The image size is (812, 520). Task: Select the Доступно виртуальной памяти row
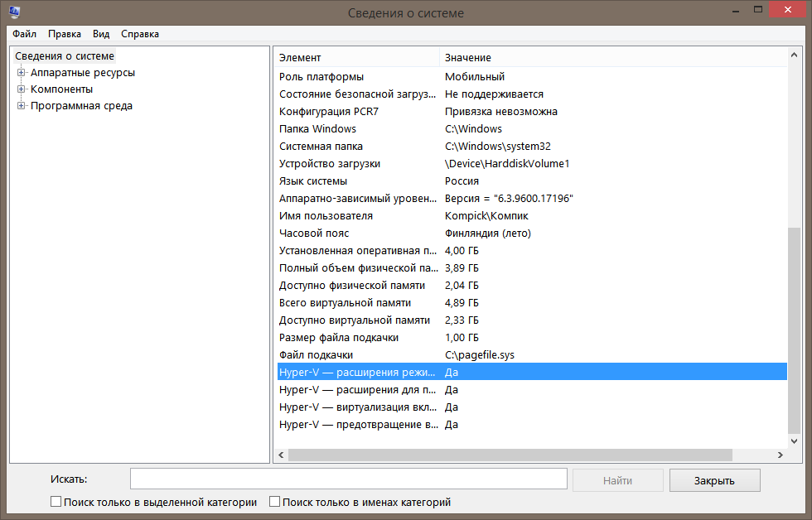[x=532, y=320]
